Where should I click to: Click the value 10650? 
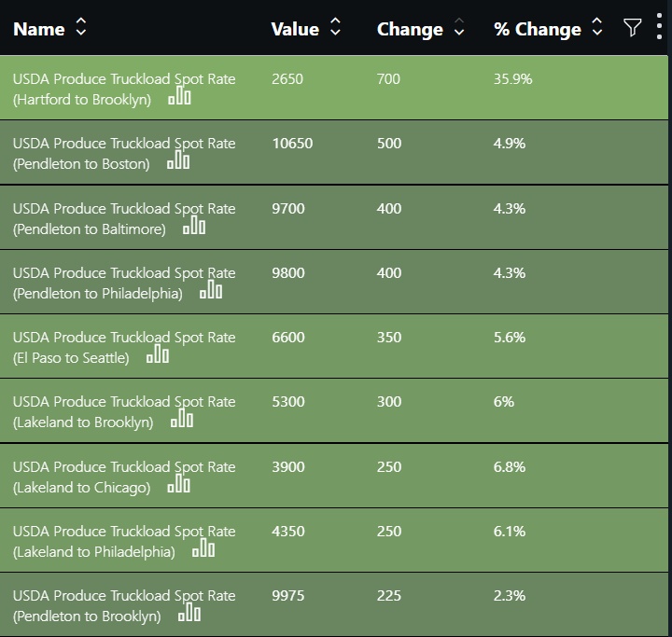tap(292, 143)
